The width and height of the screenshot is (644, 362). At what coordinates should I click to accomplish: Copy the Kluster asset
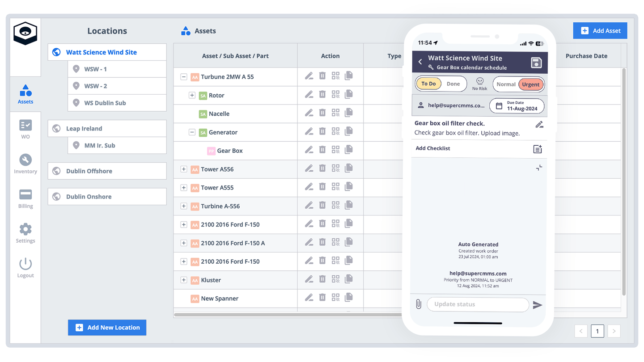click(349, 279)
